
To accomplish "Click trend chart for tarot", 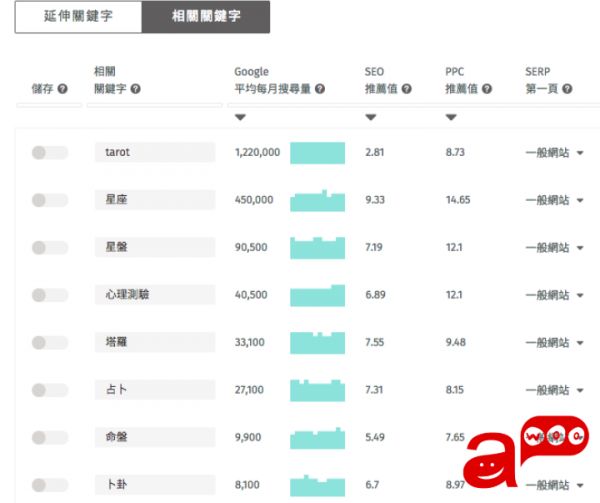I will click(318, 153).
